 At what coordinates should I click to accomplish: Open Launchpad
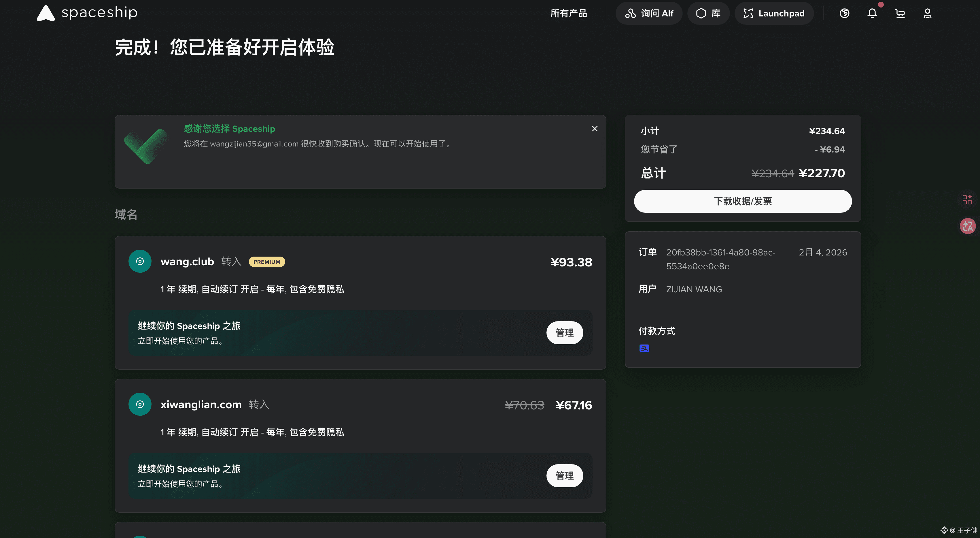(x=774, y=13)
